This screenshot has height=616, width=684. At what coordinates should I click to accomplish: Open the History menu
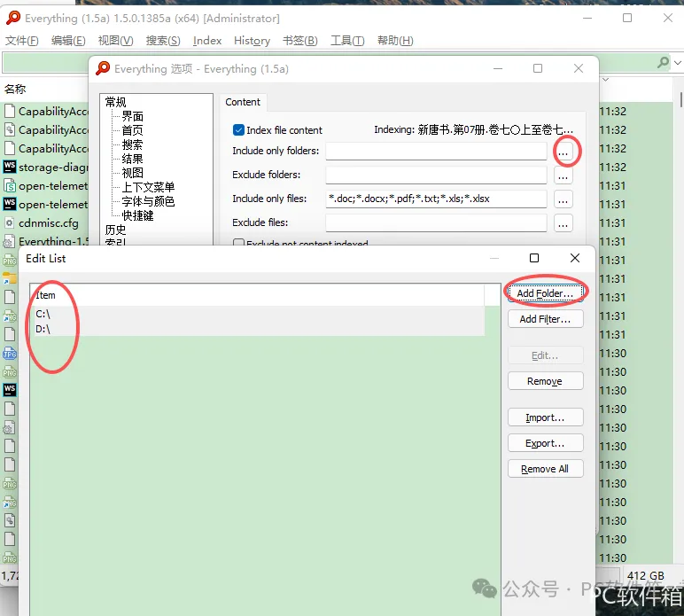(x=253, y=41)
